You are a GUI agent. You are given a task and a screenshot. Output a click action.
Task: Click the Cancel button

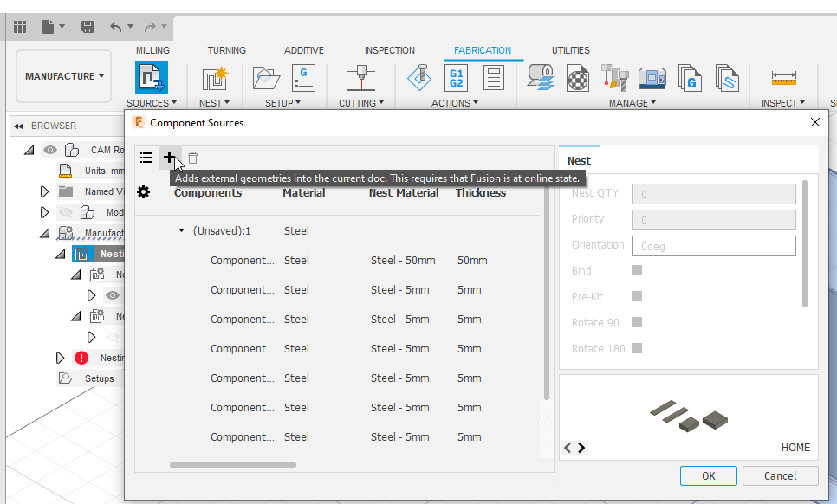pyautogui.click(x=780, y=475)
